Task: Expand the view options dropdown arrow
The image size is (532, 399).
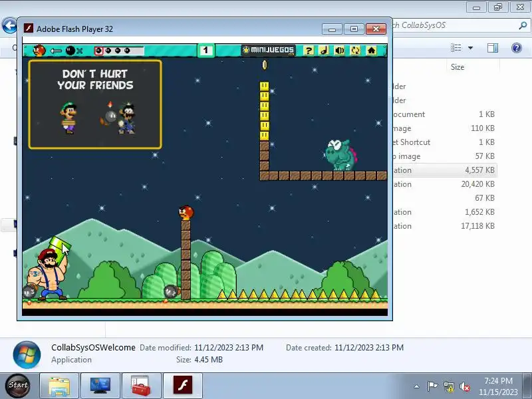Action: (471, 48)
